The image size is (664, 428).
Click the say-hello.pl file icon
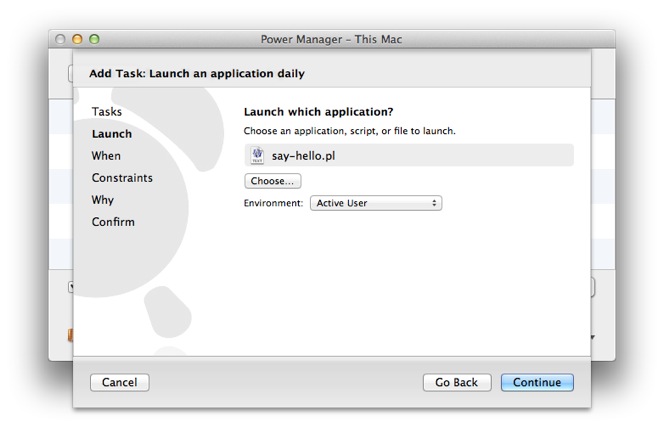(x=257, y=155)
